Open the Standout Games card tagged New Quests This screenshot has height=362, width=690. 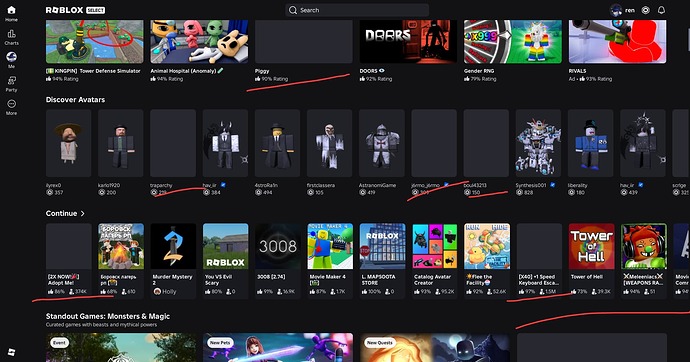point(435,347)
